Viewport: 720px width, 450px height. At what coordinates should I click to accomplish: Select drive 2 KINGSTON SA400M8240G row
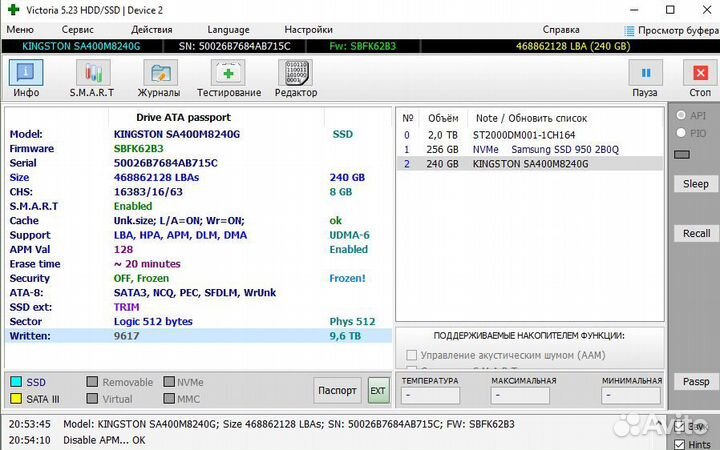530,164
